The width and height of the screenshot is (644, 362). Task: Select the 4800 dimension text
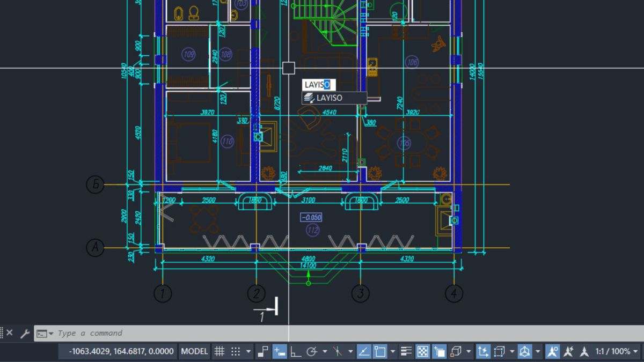point(308,259)
